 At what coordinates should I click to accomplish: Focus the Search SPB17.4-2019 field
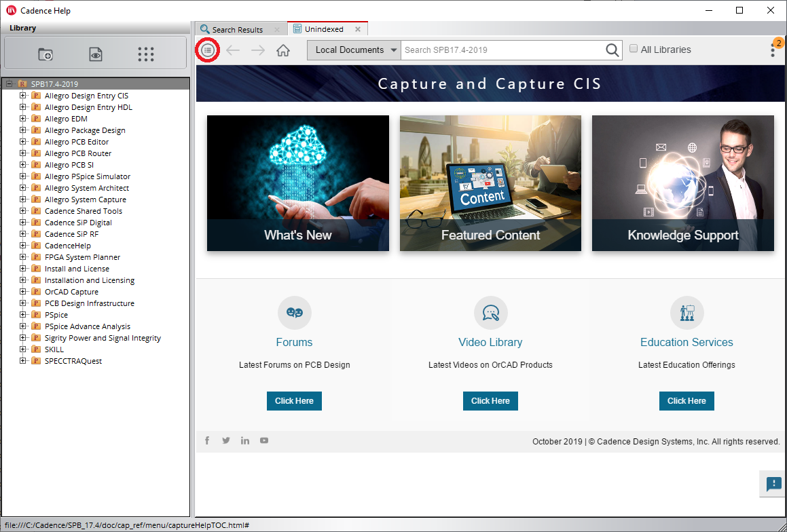pos(503,50)
